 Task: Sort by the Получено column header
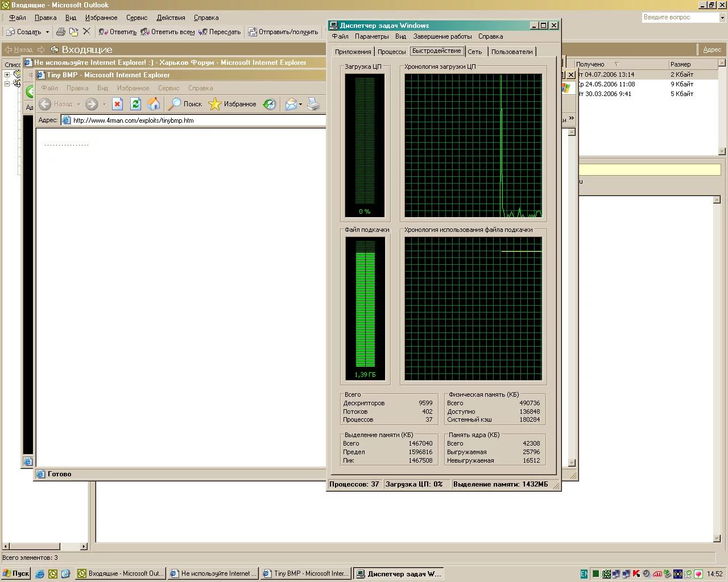click(621, 64)
